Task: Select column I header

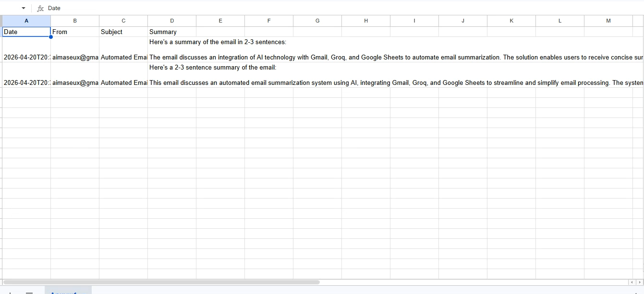Action: click(x=414, y=21)
